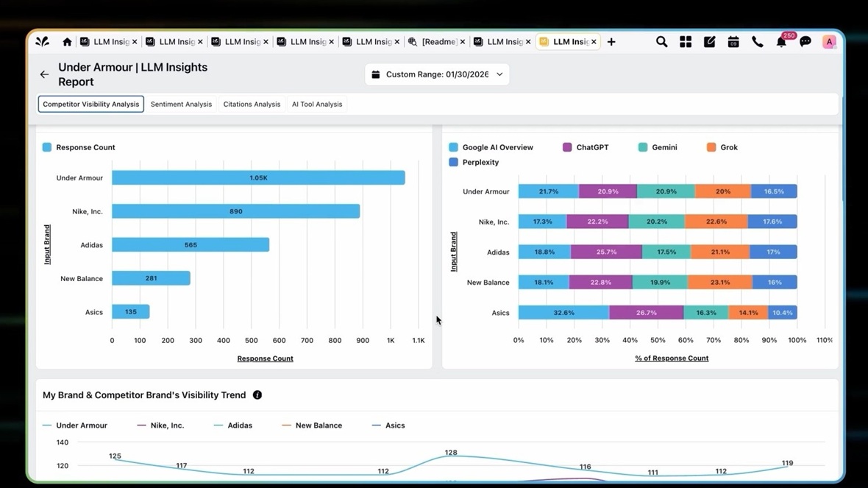
Task: Click Under Armour 20.9% Gemini segment
Action: point(666,191)
